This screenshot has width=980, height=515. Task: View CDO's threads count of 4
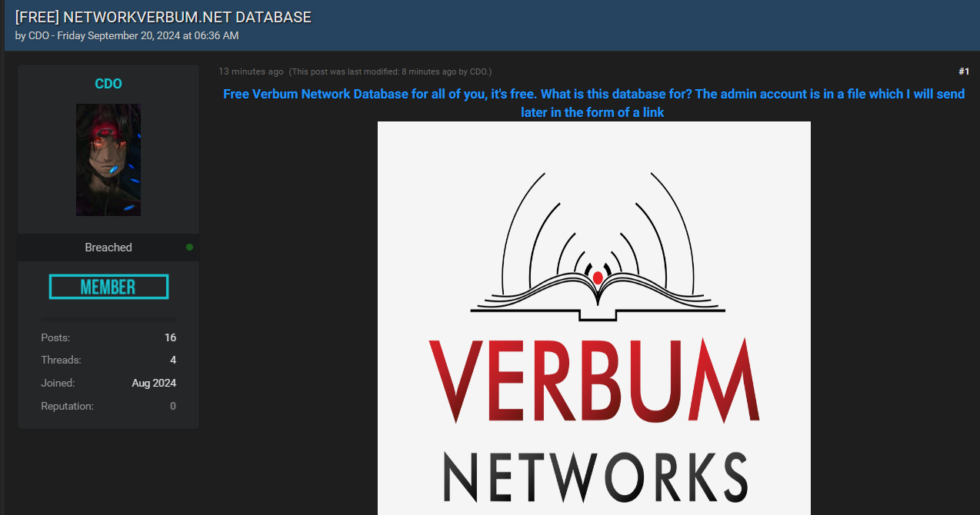coord(173,360)
